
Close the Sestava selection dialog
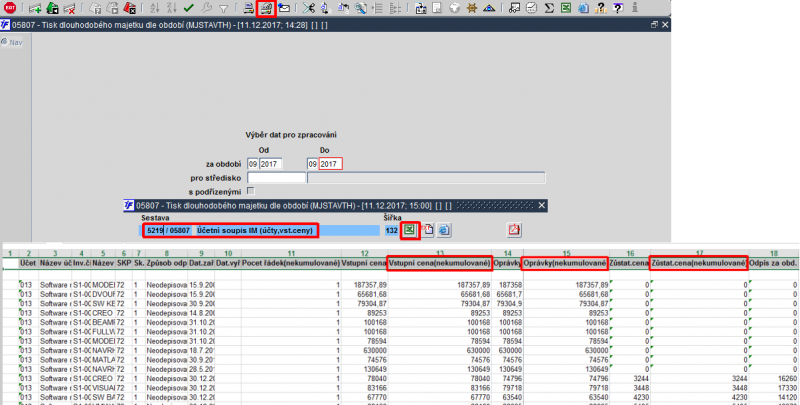pos(542,206)
